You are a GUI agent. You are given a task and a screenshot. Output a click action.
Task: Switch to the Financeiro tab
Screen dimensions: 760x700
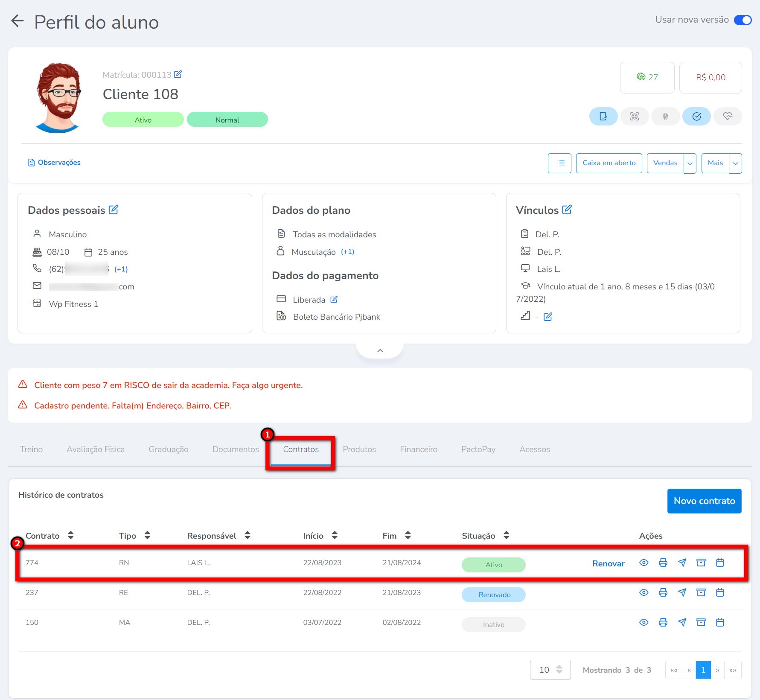click(x=418, y=449)
